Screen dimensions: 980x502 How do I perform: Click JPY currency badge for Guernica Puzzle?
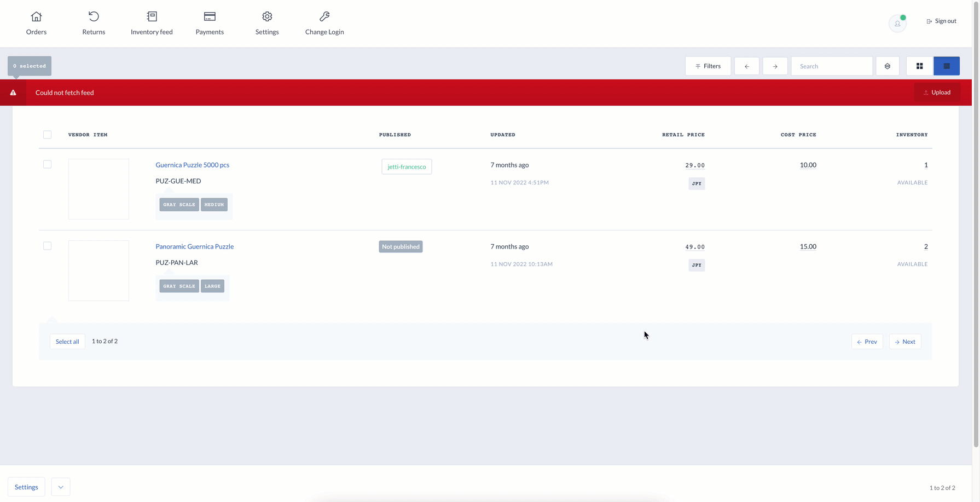coord(697,183)
